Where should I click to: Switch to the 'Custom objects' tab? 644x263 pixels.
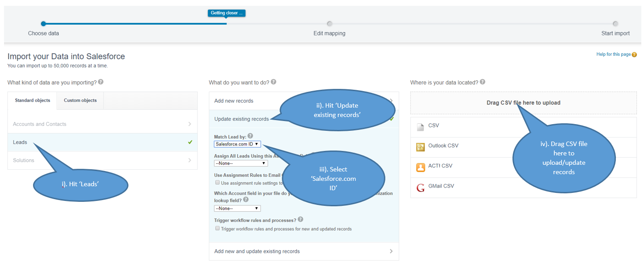(80, 100)
